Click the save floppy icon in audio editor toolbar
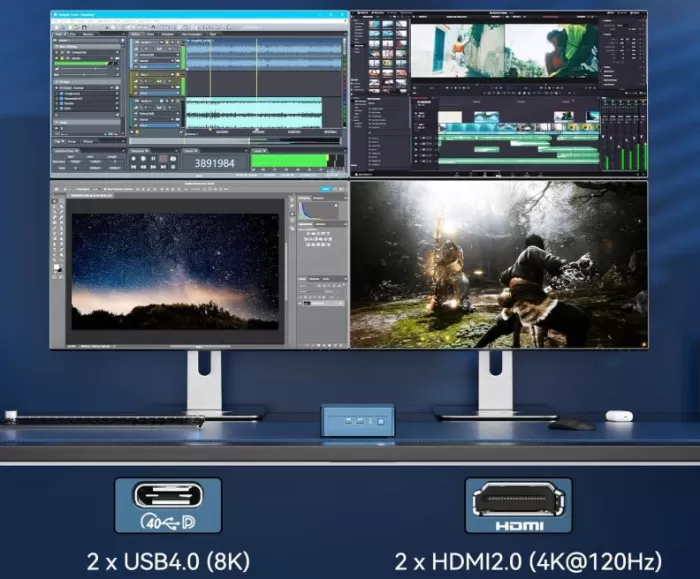The width and height of the screenshot is (700, 579). pos(84,27)
